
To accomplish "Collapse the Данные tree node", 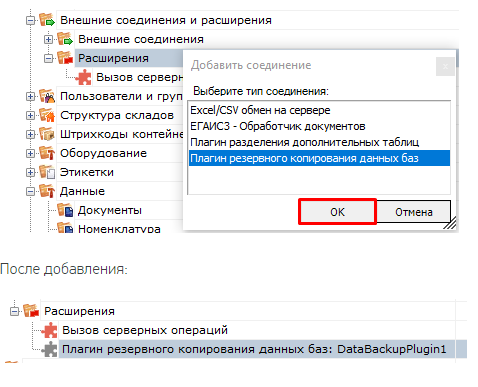I will coord(30,191).
